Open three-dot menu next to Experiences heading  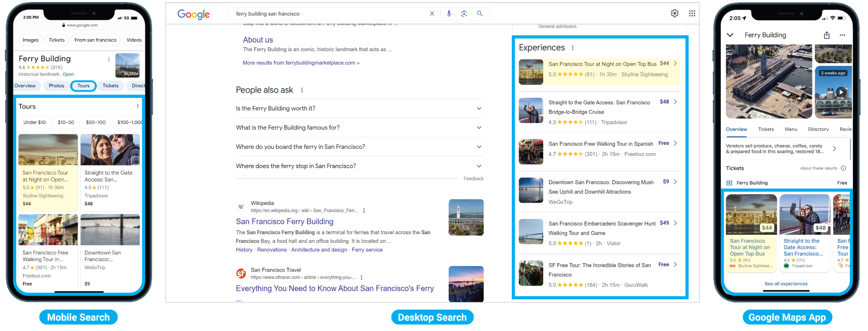(x=573, y=48)
